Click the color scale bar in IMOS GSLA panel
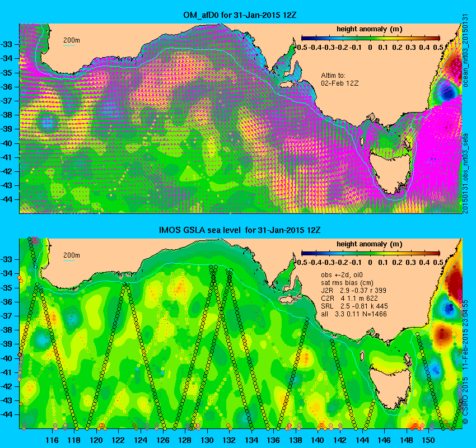This screenshot has height=448, width=476. point(370,253)
